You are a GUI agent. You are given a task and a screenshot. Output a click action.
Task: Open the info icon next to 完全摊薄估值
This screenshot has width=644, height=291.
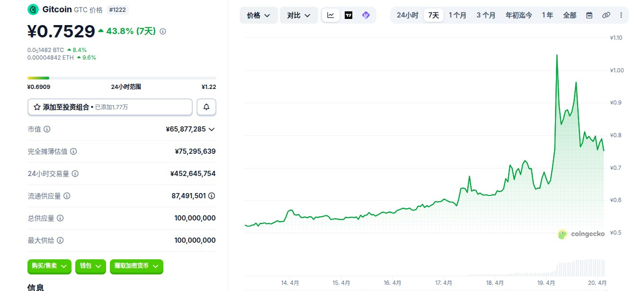click(73, 151)
